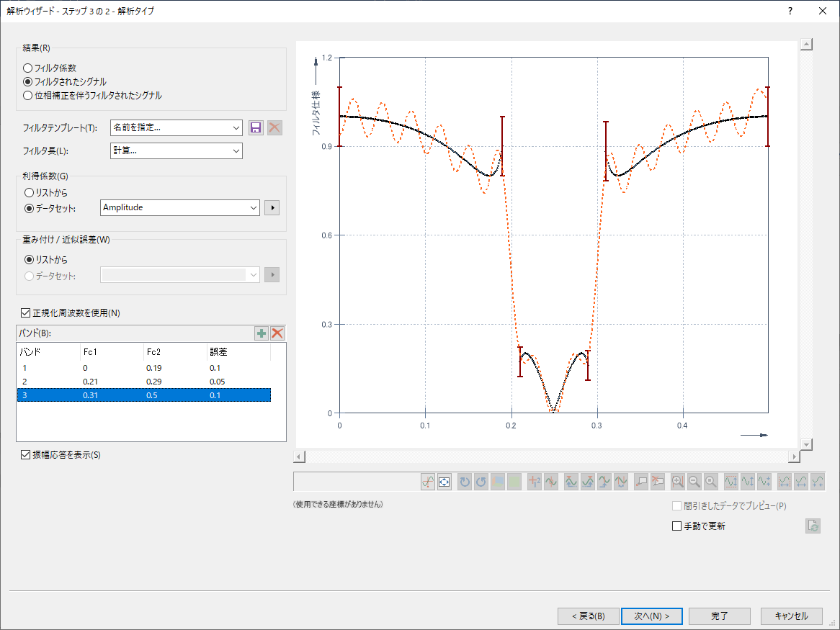
Task: Toggle the 振幅応答を表示 checkbox
Action: [26, 454]
